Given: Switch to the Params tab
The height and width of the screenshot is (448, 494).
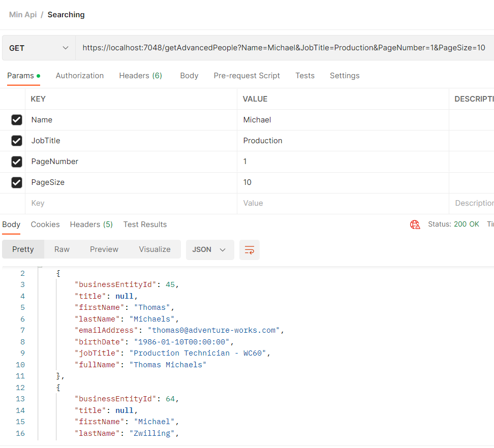Looking at the screenshot, I should tap(23, 76).
